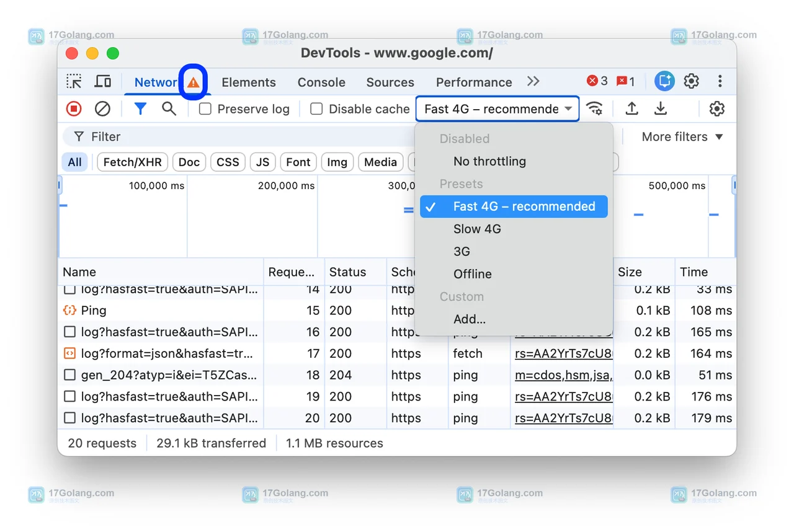Sort by Time column header
Image resolution: width=794 pixels, height=532 pixels.
click(705, 272)
